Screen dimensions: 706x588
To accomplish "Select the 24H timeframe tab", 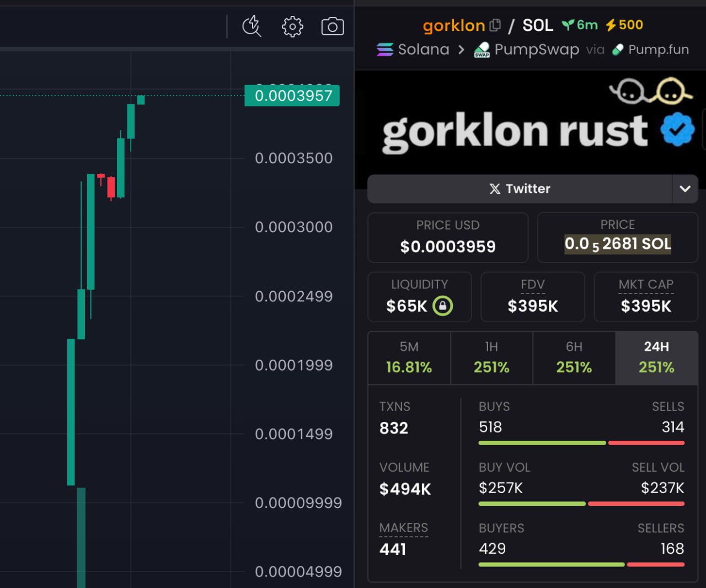I will pyautogui.click(x=656, y=357).
